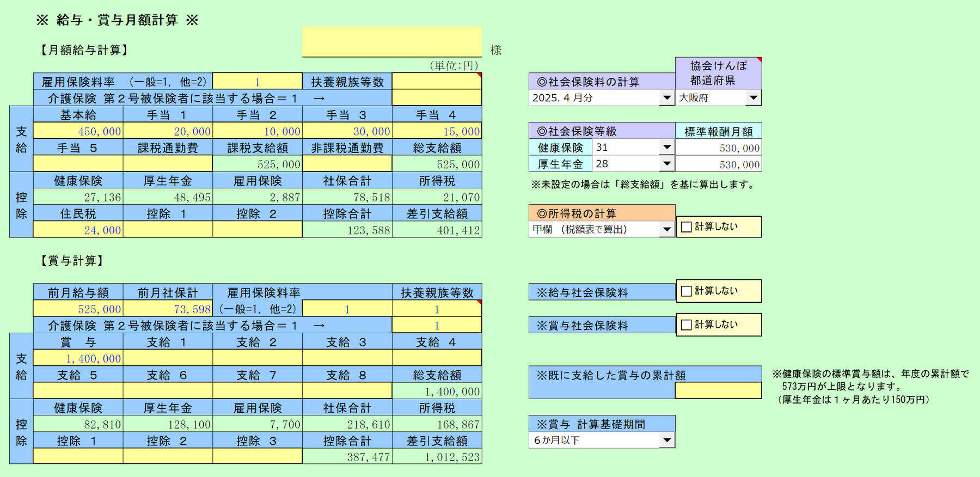Viewport: 980px width, 477px height.
Task: Select 手当3 value 30,000
Action: [347, 131]
